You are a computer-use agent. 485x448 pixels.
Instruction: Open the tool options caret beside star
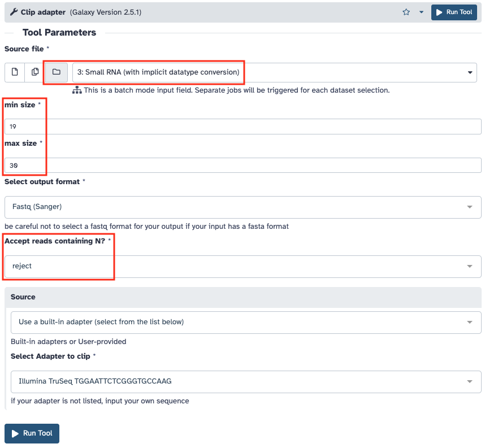421,12
